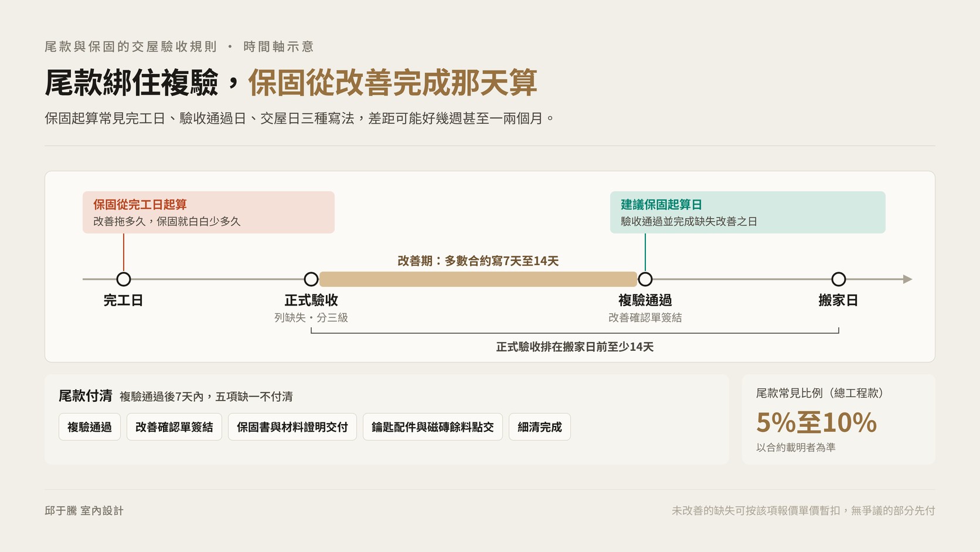Click the 複驗通過 chip under 尾款付清
The height and width of the screenshot is (552, 980).
(x=90, y=427)
